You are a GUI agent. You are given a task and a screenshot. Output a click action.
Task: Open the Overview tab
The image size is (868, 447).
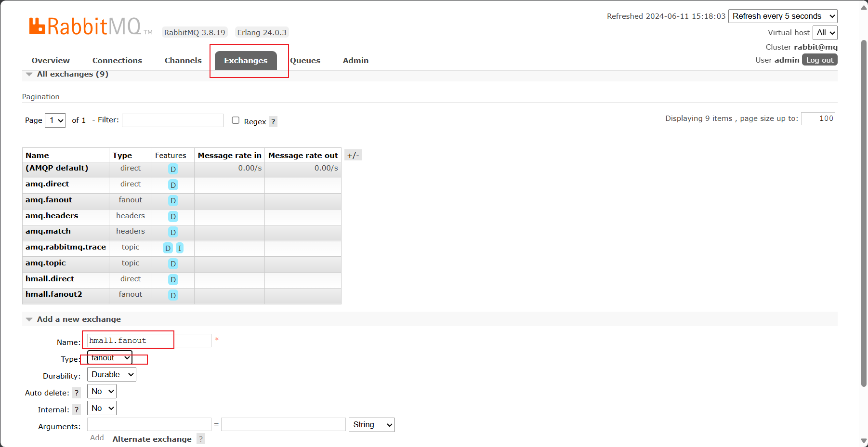tap(51, 61)
